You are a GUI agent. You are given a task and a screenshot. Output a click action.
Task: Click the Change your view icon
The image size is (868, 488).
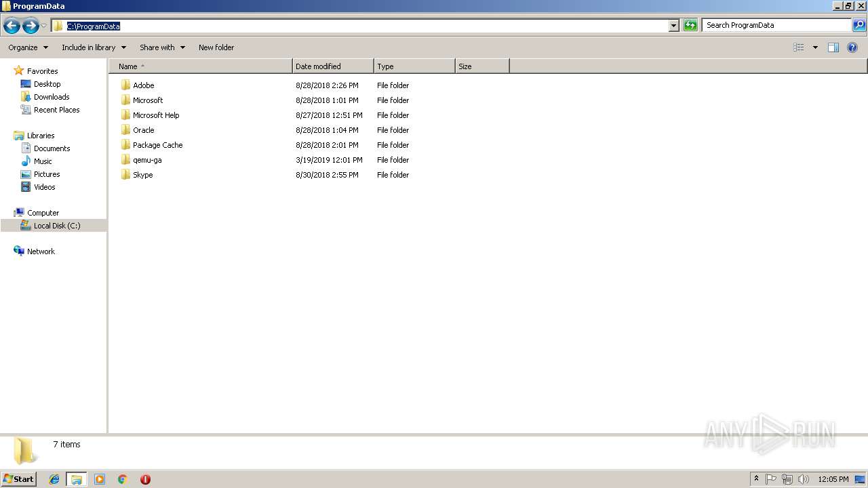click(799, 47)
